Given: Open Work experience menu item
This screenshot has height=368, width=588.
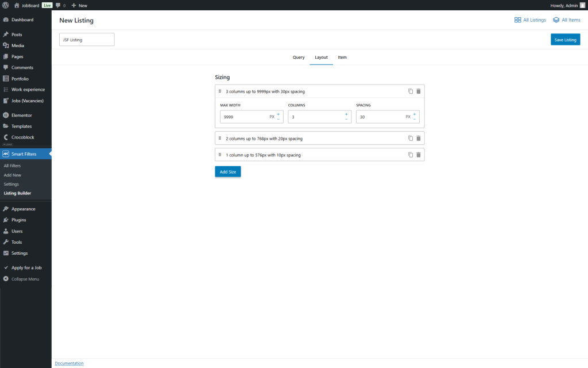Looking at the screenshot, I should point(25,89).
